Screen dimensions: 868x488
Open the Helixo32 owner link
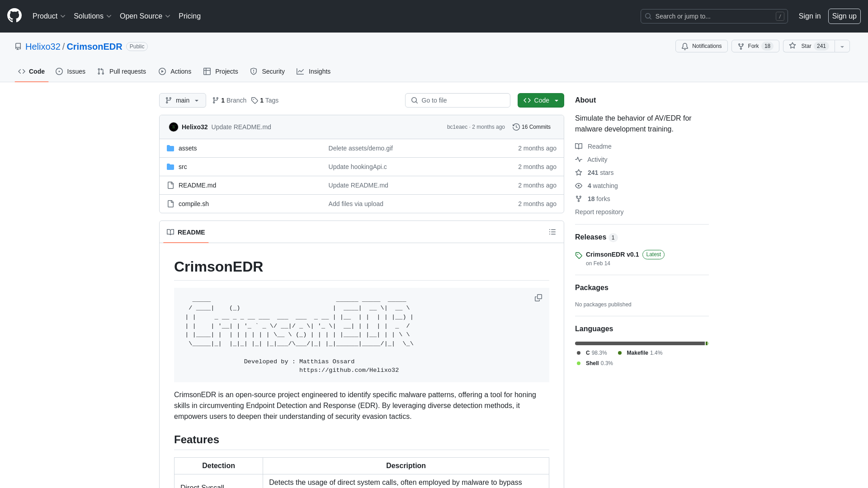tap(43, 47)
